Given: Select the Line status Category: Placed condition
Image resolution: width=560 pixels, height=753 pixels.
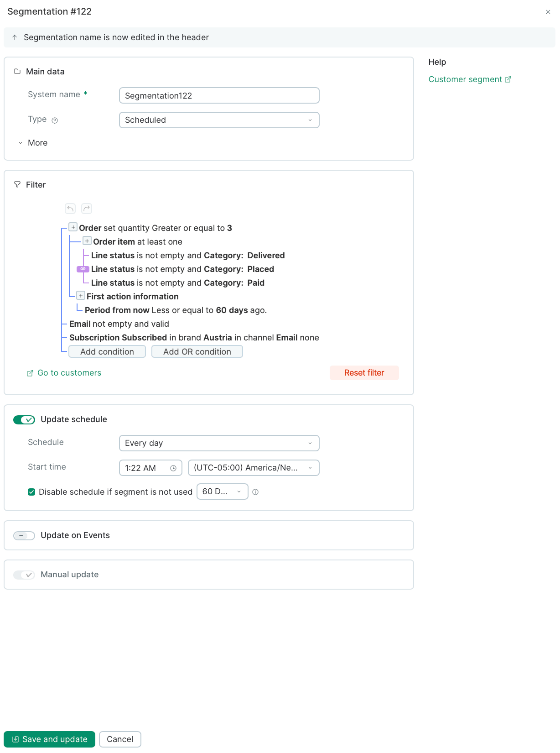Looking at the screenshot, I should [182, 269].
